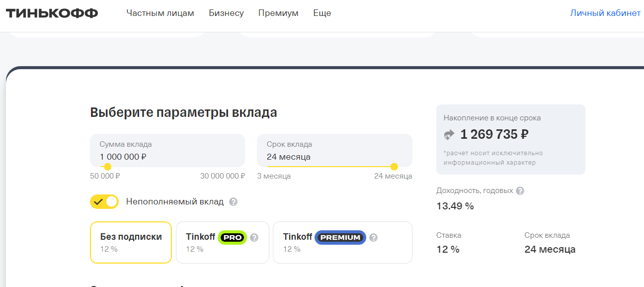Click the PRO badge icon
The image size is (644, 287).
233,238
